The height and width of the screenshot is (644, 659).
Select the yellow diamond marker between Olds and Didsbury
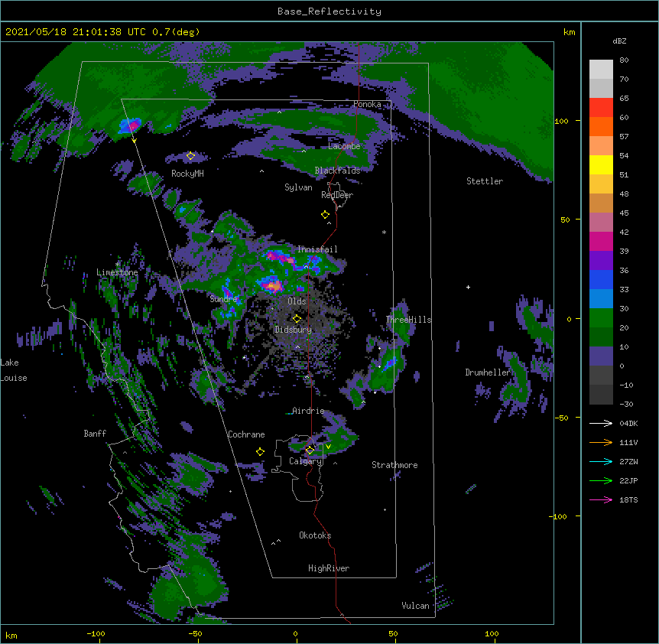[x=297, y=318]
